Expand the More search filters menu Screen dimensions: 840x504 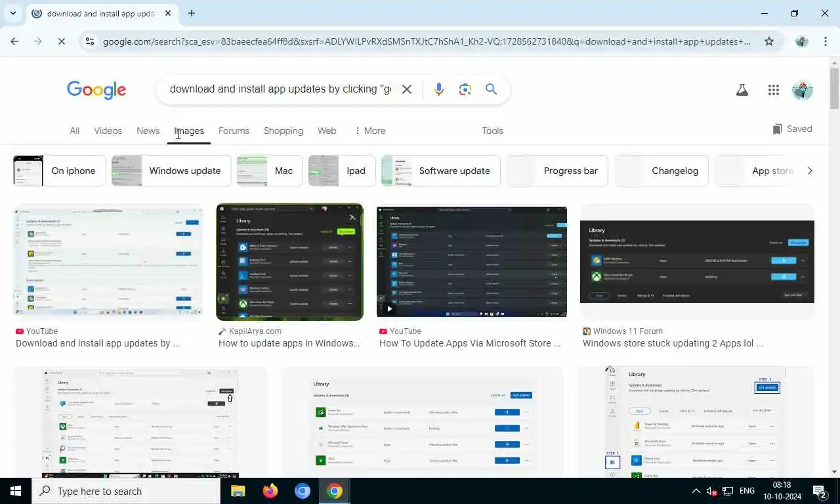[x=370, y=131]
